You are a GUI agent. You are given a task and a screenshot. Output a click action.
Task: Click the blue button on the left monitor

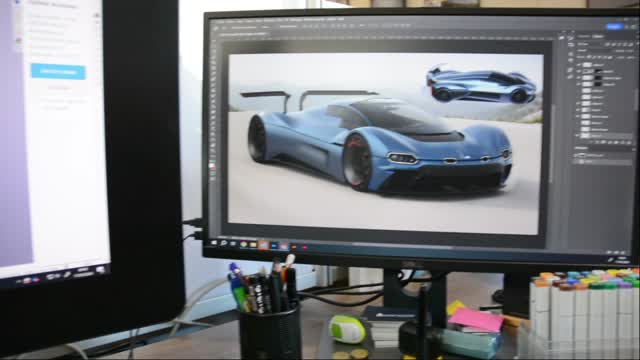click(x=58, y=71)
